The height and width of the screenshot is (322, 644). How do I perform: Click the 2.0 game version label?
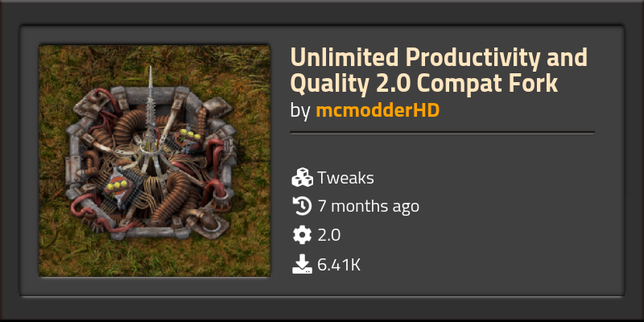pyautogui.click(x=328, y=235)
